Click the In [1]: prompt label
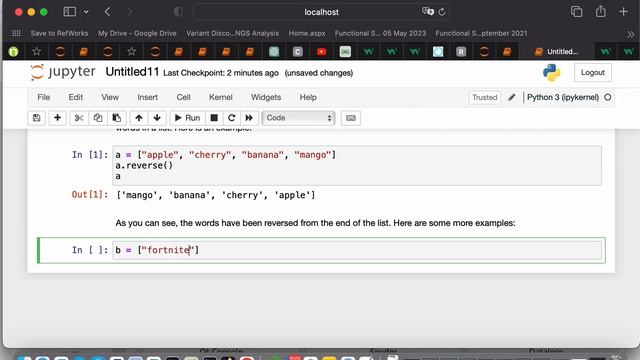This screenshot has width=640, height=360. tap(90, 155)
